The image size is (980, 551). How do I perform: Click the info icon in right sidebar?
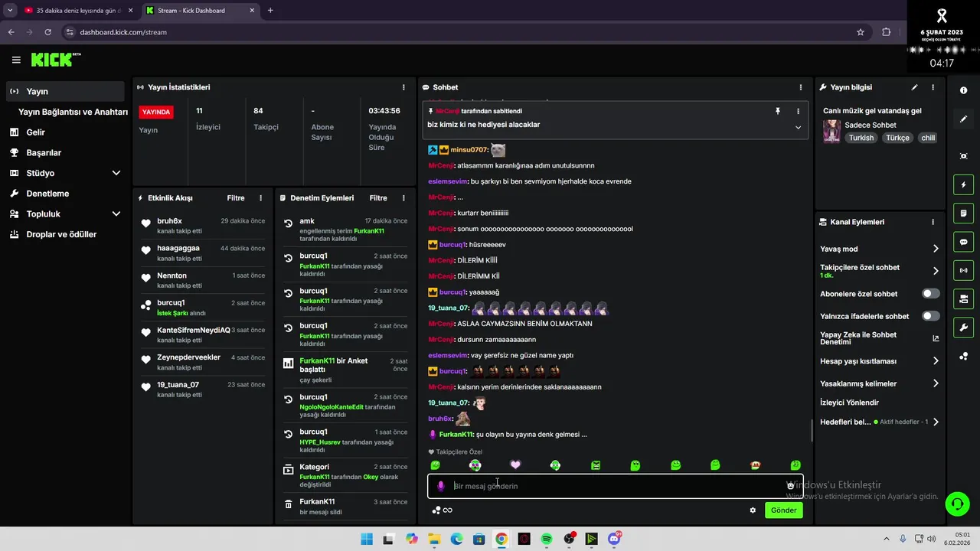tap(963, 90)
